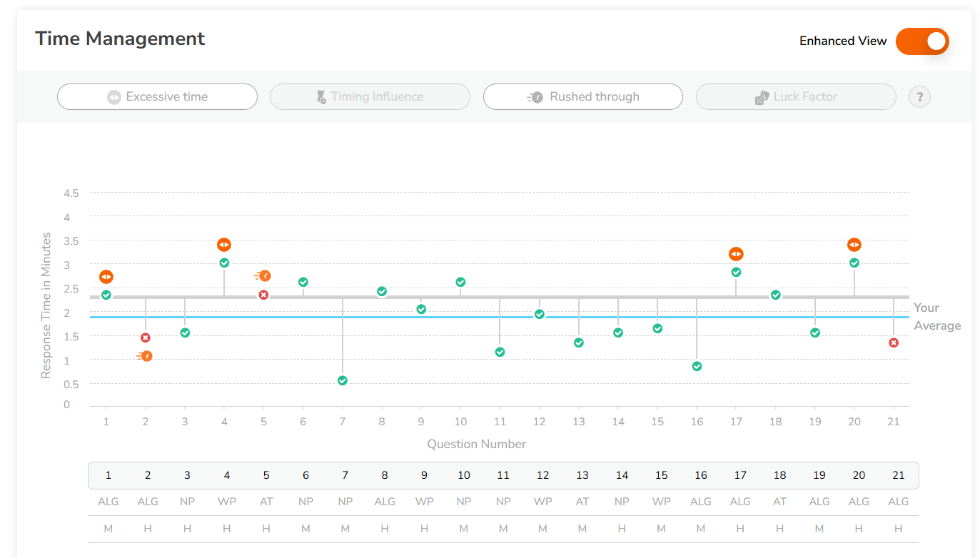The width and height of the screenshot is (980, 558).
Task: Click the green correct marker for question 16
Action: pyautogui.click(x=697, y=366)
